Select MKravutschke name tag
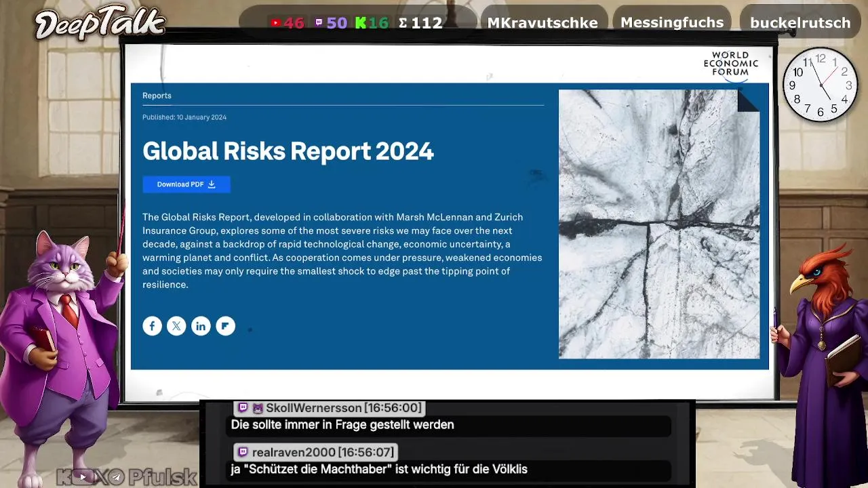This screenshot has width=868, height=488. pos(542,22)
